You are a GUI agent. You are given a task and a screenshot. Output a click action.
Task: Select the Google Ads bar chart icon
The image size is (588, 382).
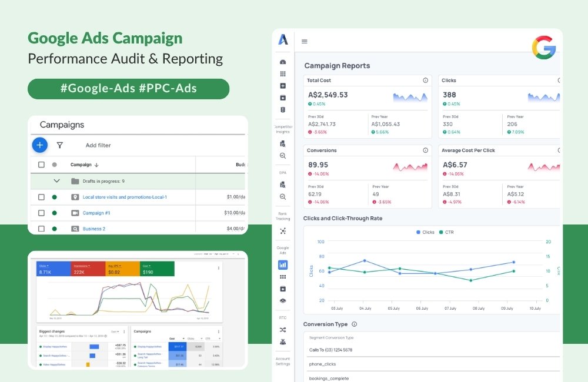tap(283, 264)
